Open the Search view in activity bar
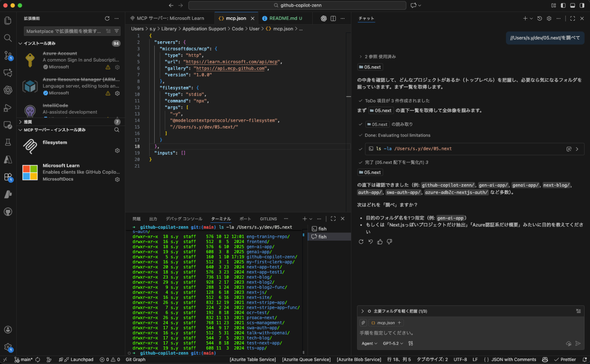This screenshot has width=590, height=364. click(x=8, y=38)
